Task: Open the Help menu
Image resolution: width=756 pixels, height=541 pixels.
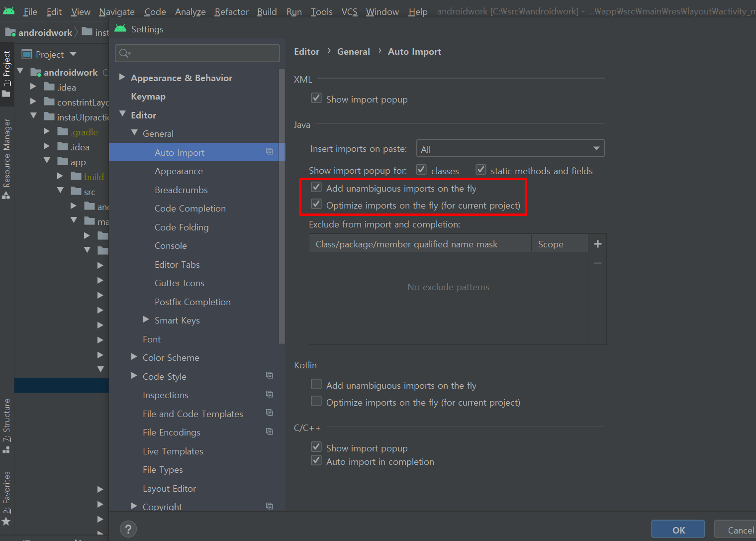Action: [418, 11]
